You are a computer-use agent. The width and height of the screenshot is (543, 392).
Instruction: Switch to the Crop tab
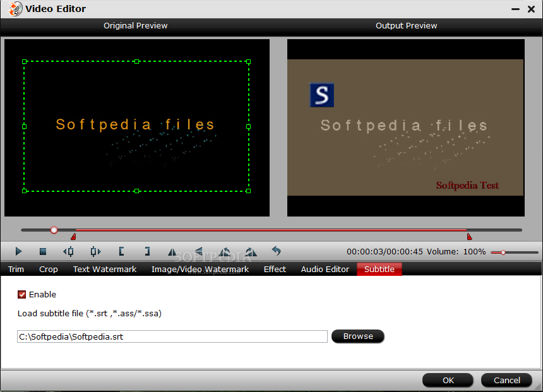coord(49,269)
